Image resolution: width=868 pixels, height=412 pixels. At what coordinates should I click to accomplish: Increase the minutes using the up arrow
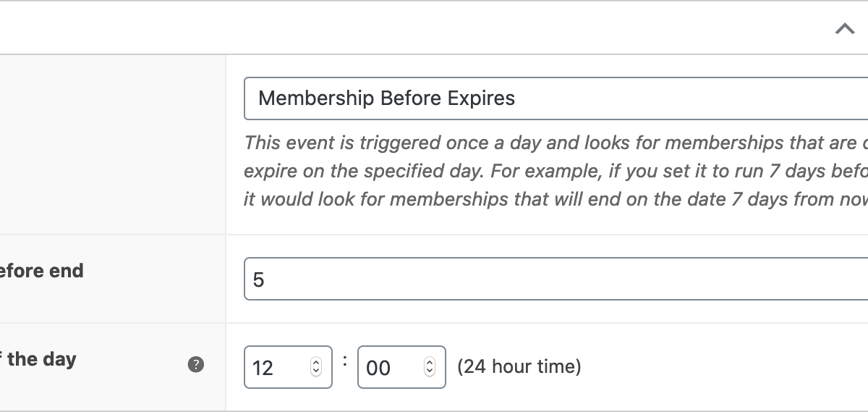coord(430,363)
